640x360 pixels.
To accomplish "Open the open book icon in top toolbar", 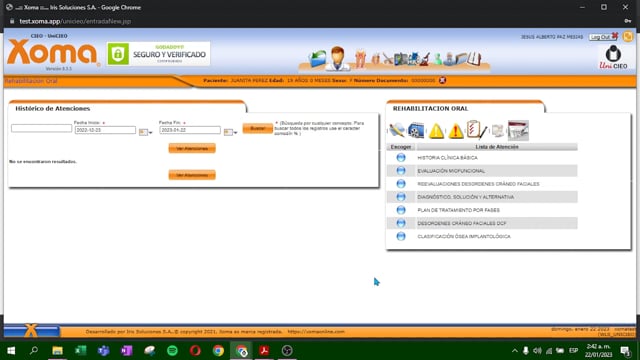I will pos(473,59).
